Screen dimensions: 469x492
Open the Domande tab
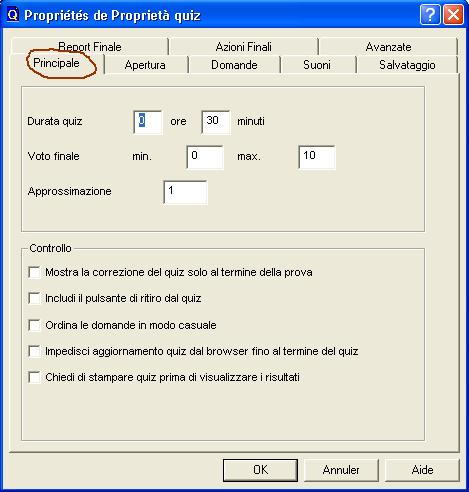point(234,65)
